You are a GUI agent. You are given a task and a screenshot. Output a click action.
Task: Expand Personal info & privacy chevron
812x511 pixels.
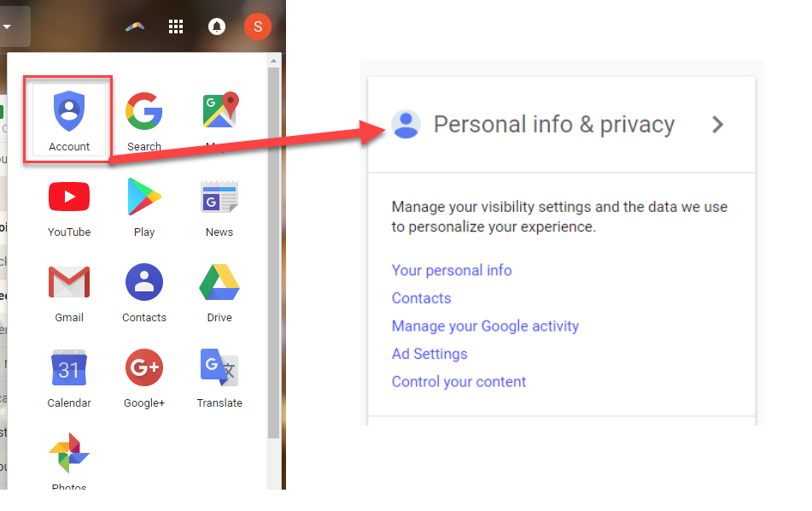coord(717,125)
